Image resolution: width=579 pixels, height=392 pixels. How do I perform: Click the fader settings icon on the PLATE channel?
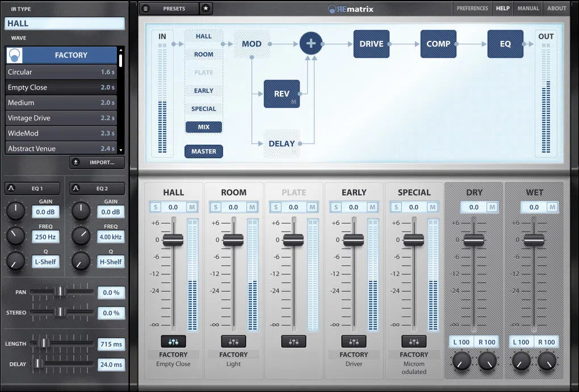coord(293,341)
